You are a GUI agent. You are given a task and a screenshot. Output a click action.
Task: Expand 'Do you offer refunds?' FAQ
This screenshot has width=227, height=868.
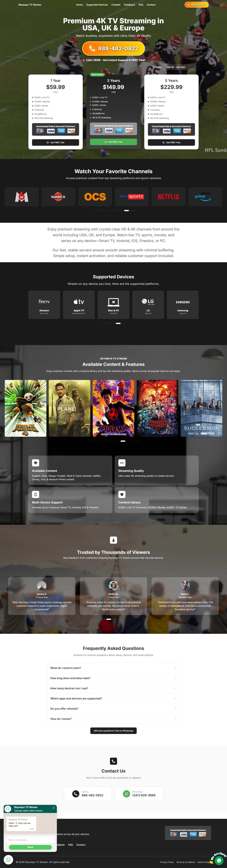click(113, 709)
